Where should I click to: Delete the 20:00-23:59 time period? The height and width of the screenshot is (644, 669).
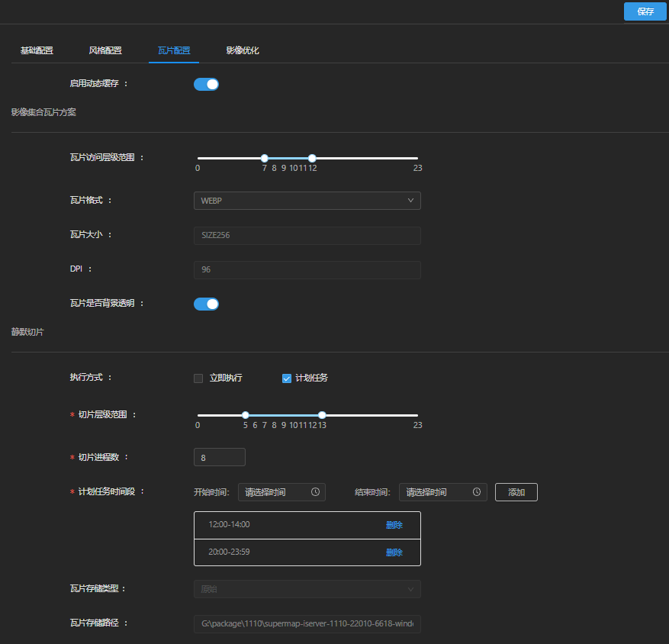[x=394, y=552]
